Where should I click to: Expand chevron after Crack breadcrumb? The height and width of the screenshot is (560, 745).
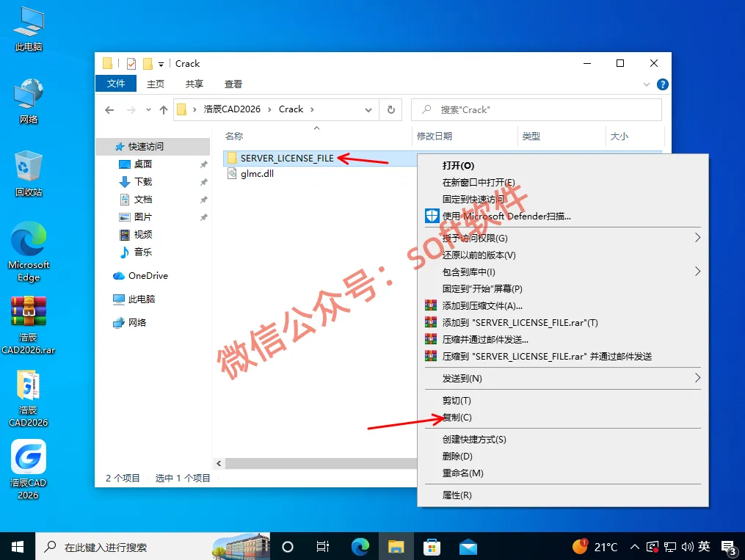[312, 109]
